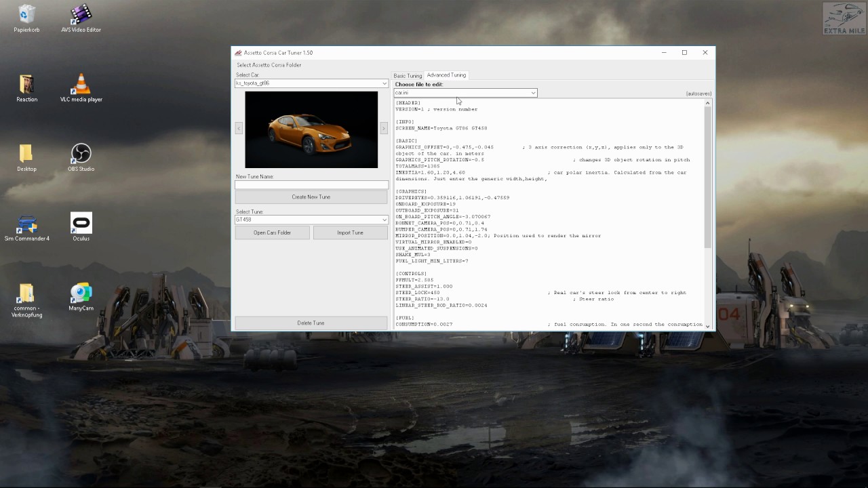Image resolution: width=868 pixels, height=488 pixels.
Task: Click the Extra Mile logo in corner
Action: pos(844,18)
